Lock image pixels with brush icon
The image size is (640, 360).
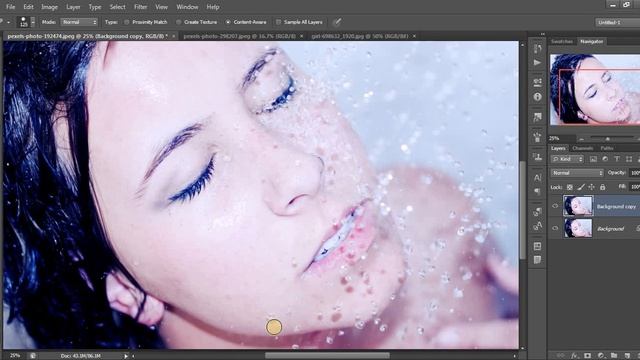pyautogui.click(x=581, y=187)
